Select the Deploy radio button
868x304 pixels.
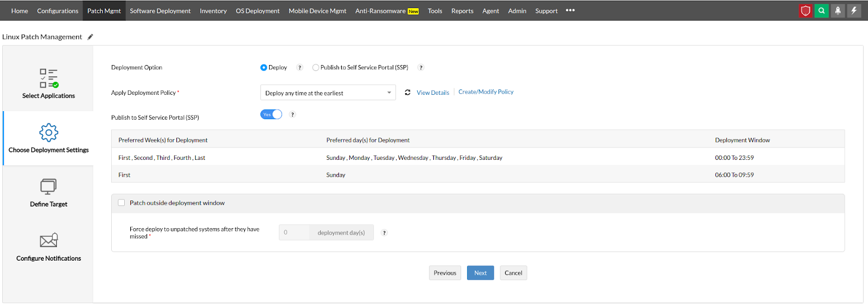[264, 68]
